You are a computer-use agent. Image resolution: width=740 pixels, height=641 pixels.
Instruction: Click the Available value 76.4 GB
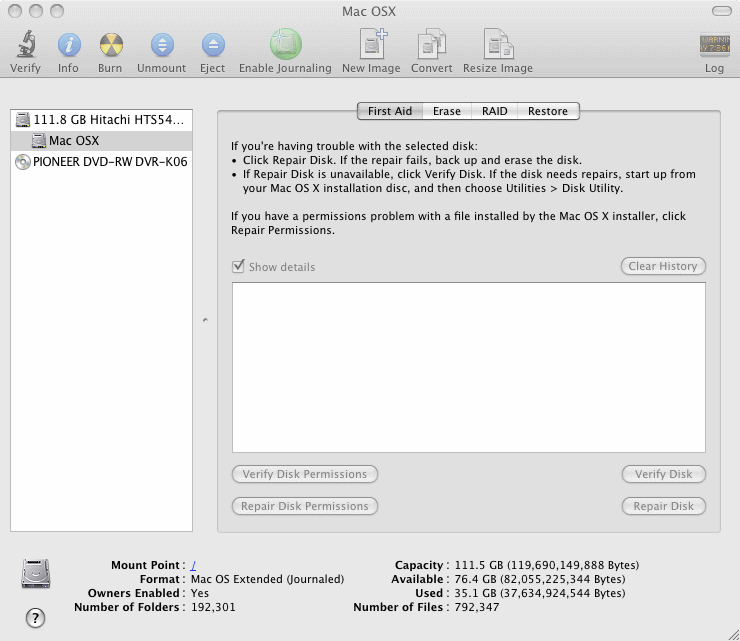pos(539,579)
